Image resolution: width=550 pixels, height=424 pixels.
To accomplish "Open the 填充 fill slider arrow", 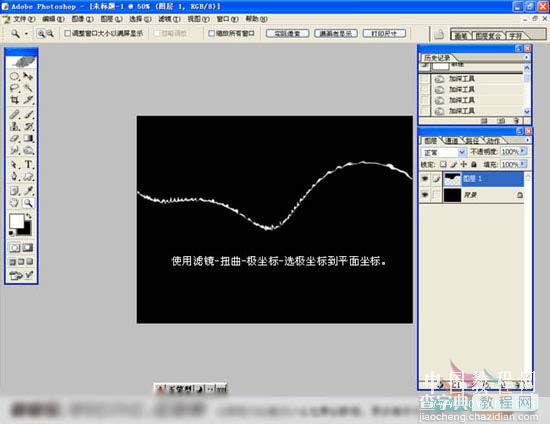I will tap(523, 164).
